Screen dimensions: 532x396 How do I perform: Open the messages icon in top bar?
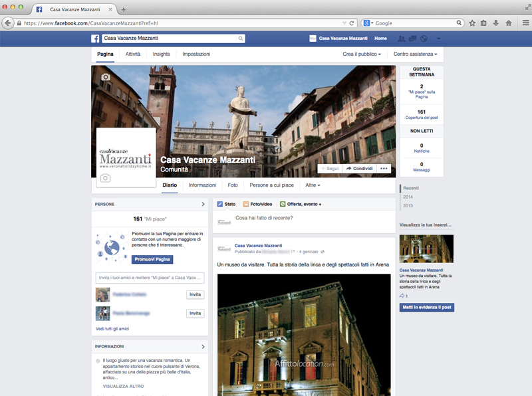(412, 39)
